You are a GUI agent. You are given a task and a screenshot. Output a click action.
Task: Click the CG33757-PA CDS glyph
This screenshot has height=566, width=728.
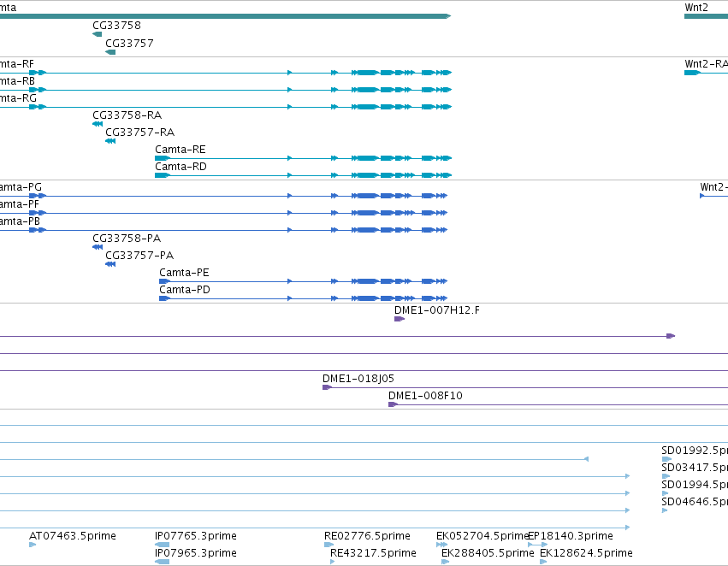pos(110,264)
